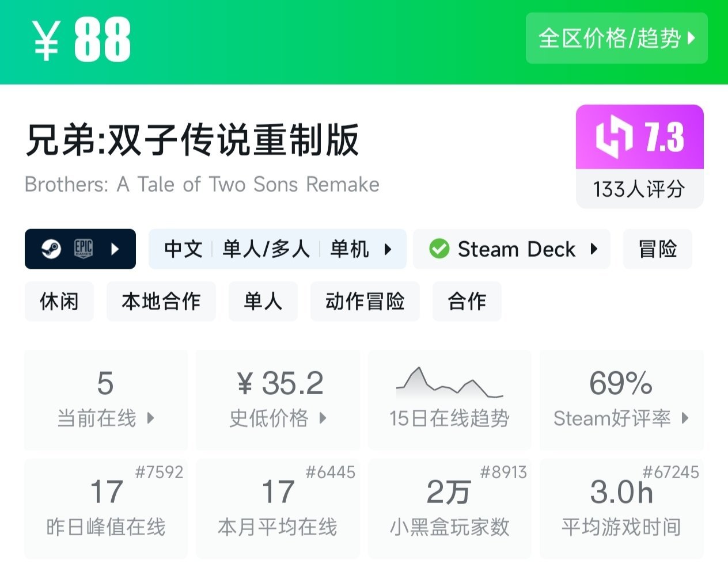Tap the 133人评分 rating count
The height and width of the screenshot is (568, 728).
[x=639, y=189]
